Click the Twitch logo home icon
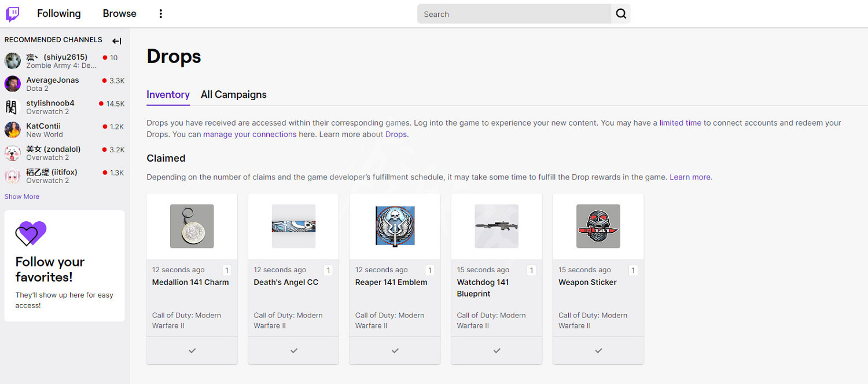This screenshot has height=384, width=868. tap(13, 14)
